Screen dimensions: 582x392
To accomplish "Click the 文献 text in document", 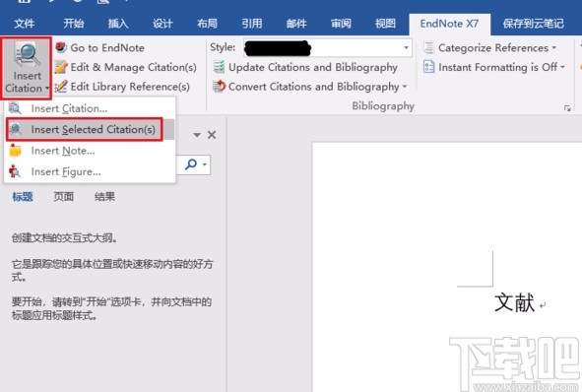I will [x=514, y=302].
